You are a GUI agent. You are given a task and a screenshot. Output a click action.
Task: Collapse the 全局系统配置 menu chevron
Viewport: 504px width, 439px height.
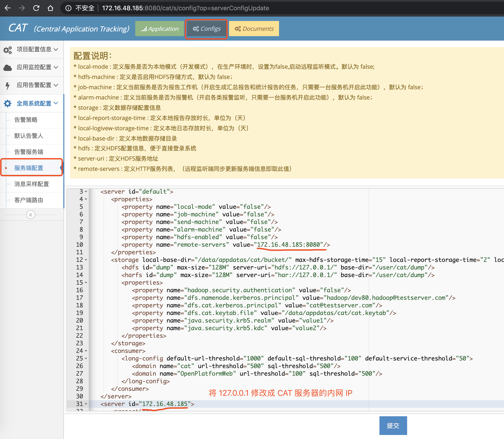[x=56, y=103]
